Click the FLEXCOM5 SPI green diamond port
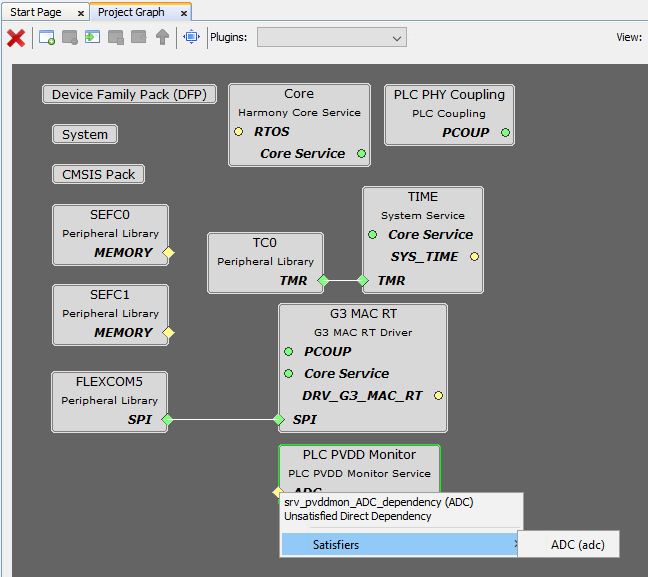The image size is (648, 577). (167, 420)
